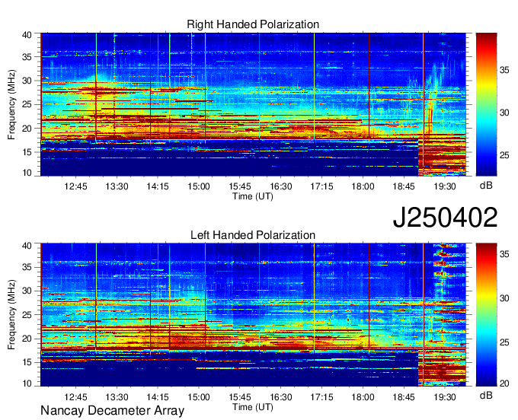
Task: Click 20 MHz tick on right-handed frequency axis
Action: (27, 129)
